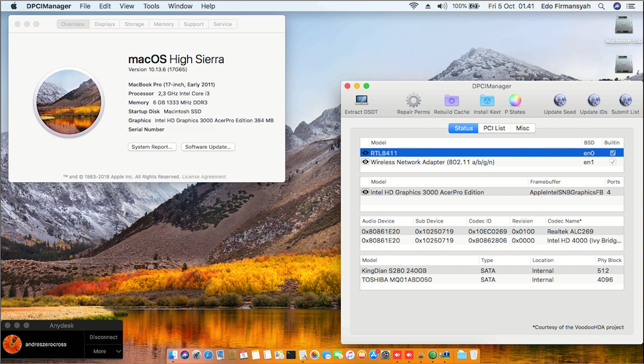Viewport: 644px width, 364px height.
Task: Click the Siri icon in the menu bar
Action: 616,6
